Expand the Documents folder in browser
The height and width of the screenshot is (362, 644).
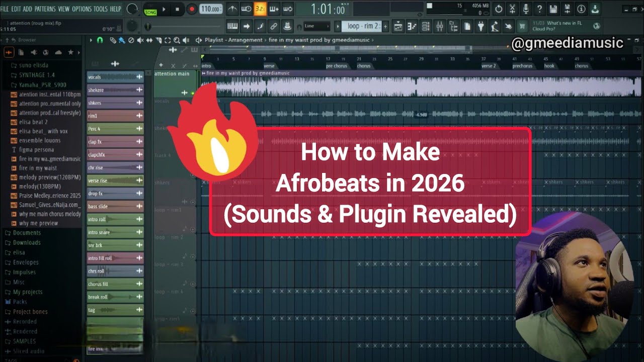pyautogui.click(x=26, y=233)
